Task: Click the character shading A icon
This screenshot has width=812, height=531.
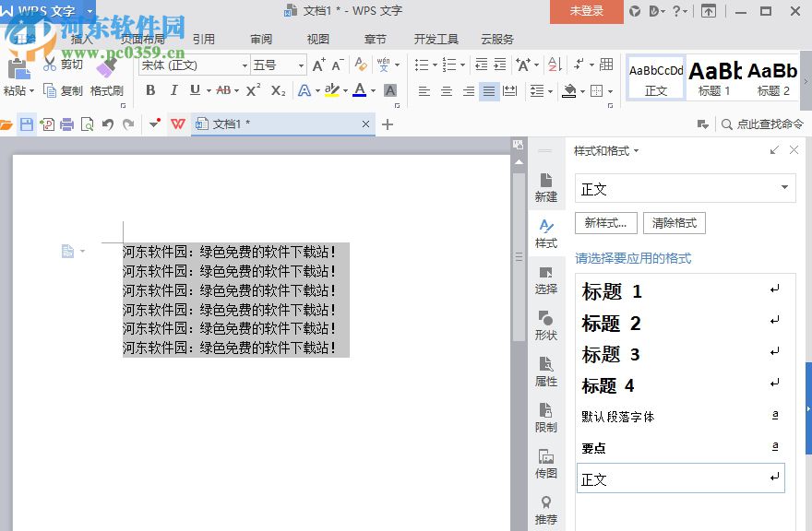Action: pos(390,90)
